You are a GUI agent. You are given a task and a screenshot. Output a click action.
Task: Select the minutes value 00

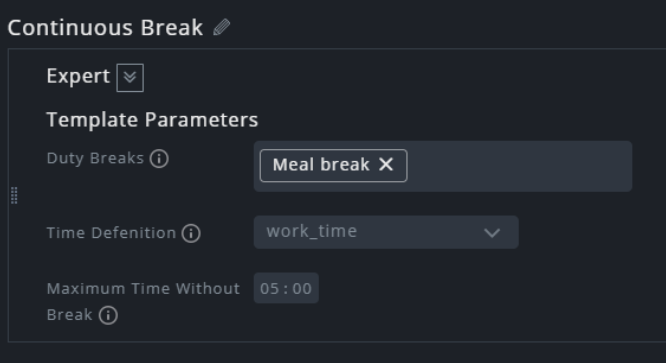302,289
